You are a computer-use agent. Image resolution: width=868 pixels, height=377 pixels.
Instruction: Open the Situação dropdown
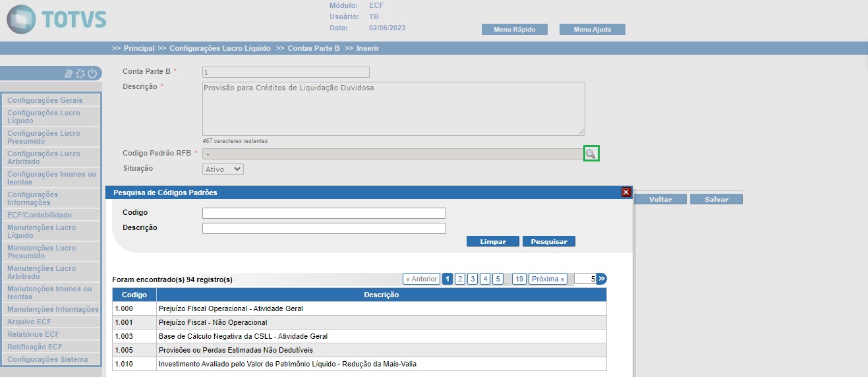click(223, 169)
